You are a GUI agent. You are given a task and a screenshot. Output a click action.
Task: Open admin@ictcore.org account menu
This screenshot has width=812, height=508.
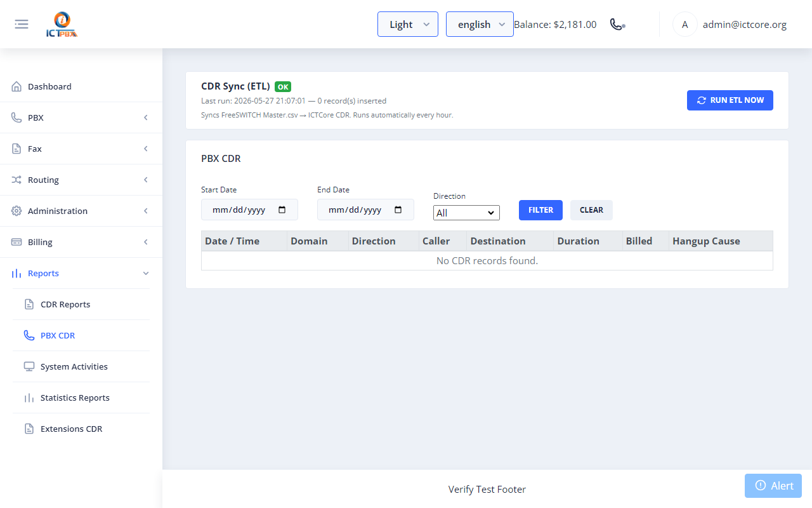coord(745,25)
